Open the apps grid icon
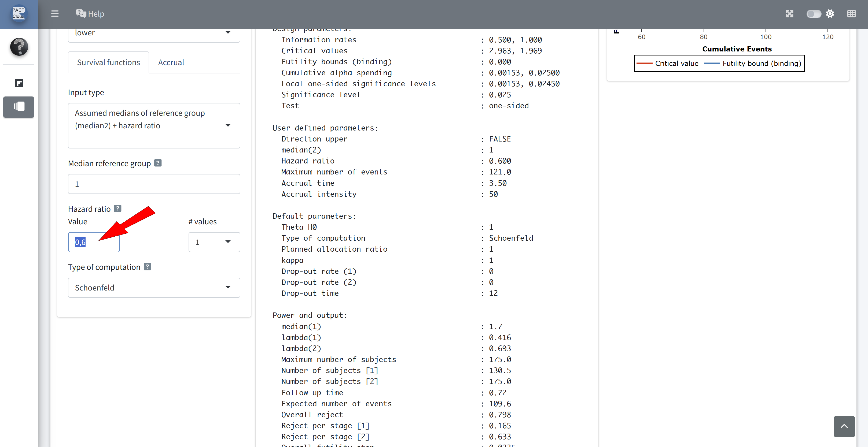Viewport: 868px width, 447px height. coord(851,14)
